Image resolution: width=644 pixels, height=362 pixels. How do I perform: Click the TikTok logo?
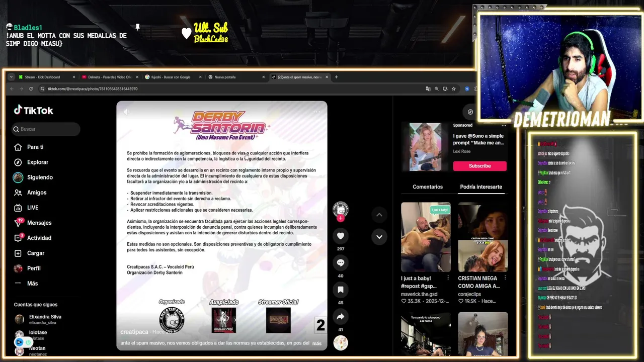(x=33, y=111)
